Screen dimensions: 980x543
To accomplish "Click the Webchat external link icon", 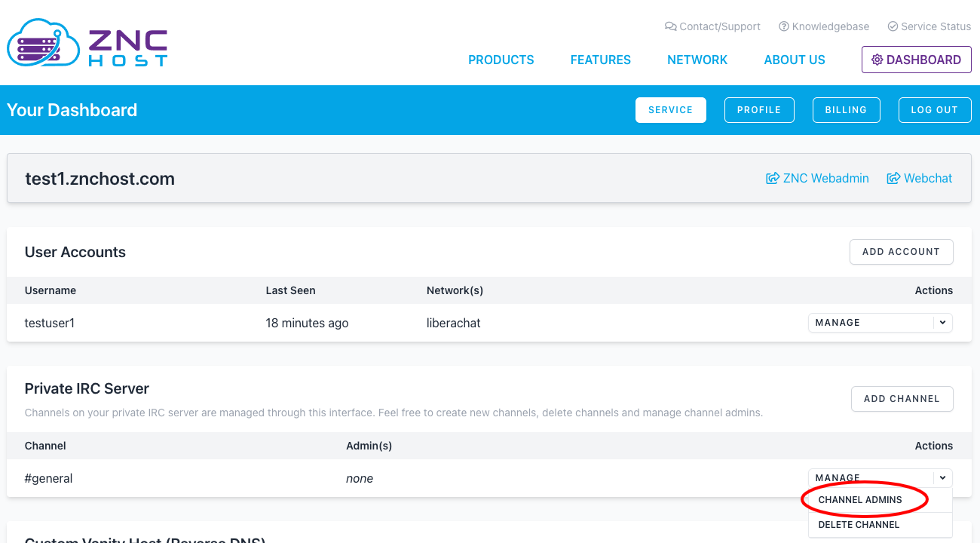I will 893,179.
